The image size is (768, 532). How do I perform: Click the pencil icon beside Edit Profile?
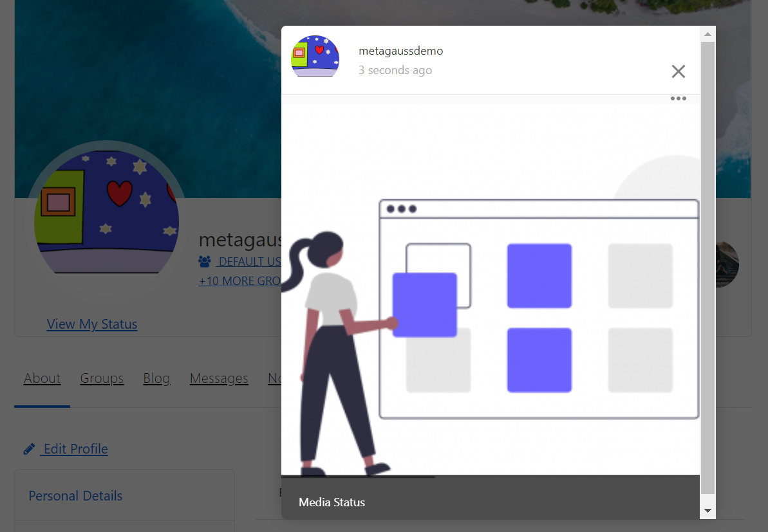[29, 449]
